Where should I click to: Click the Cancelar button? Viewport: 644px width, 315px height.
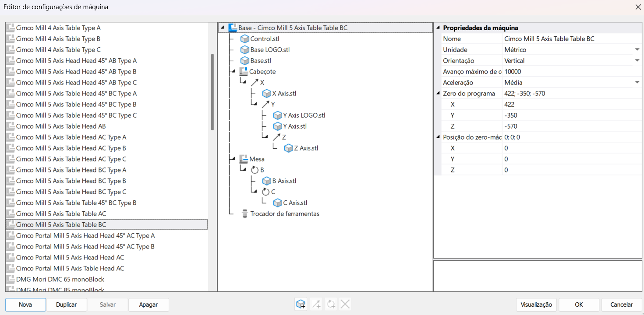pyautogui.click(x=622, y=304)
